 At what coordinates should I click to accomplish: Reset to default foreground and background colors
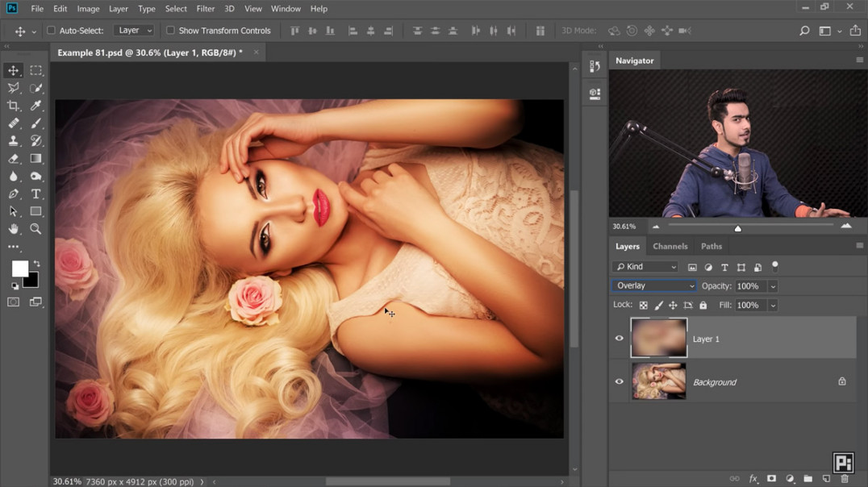[x=15, y=286]
